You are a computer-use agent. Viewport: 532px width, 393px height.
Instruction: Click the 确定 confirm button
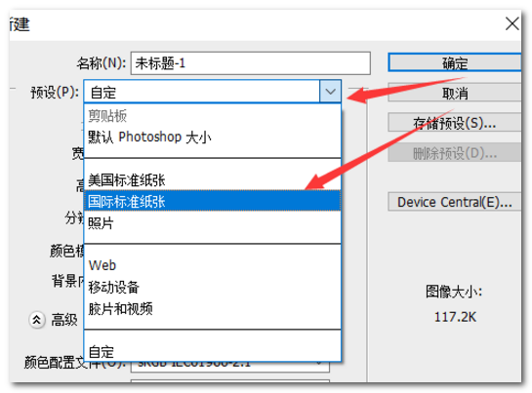tap(454, 62)
